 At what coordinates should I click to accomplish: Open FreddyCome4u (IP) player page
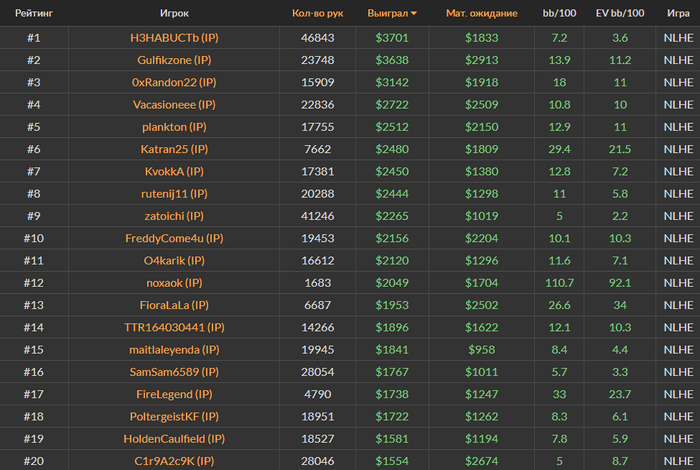coord(174,238)
